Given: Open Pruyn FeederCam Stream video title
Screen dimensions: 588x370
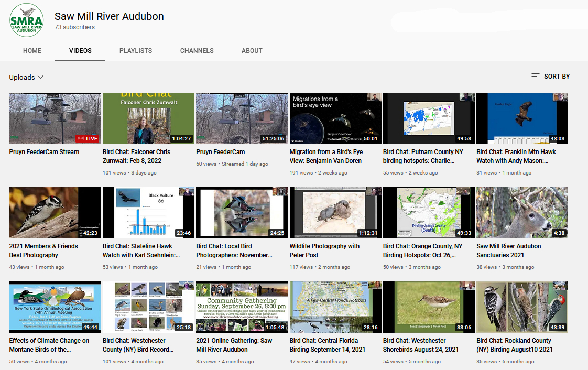Looking at the screenshot, I should pyautogui.click(x=44, y=152).
